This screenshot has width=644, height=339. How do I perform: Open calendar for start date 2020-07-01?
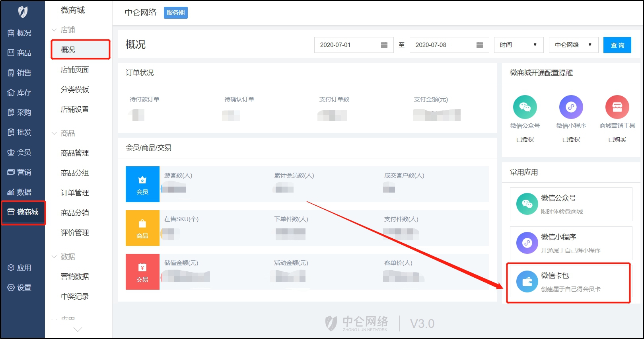384,45
